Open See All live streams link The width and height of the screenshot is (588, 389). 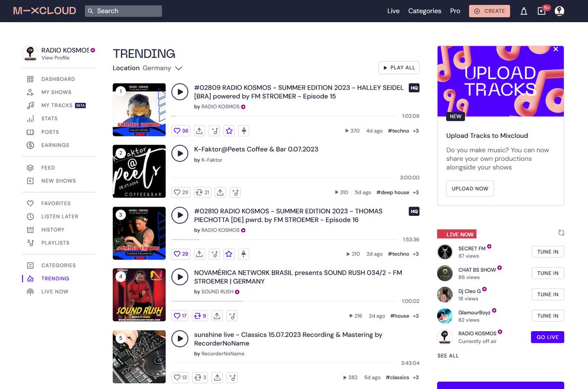(448, 356)
